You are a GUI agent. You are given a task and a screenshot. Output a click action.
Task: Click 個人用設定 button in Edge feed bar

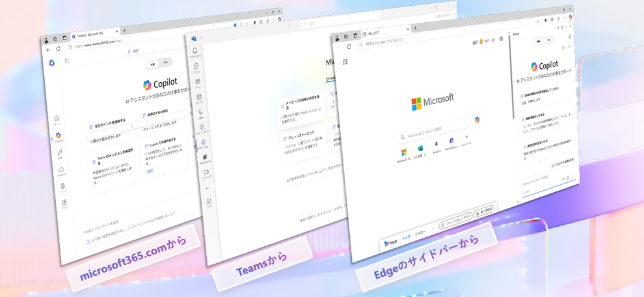click(x=484, y=212)
